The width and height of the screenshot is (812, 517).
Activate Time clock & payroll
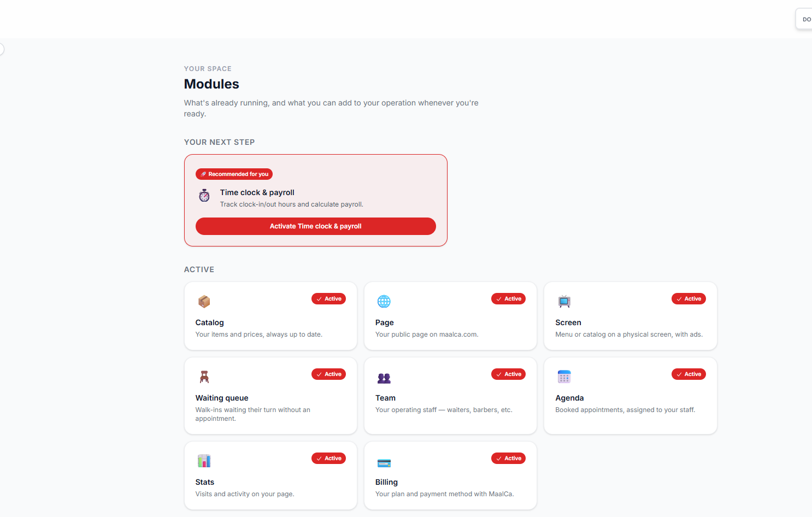[316, 226]
